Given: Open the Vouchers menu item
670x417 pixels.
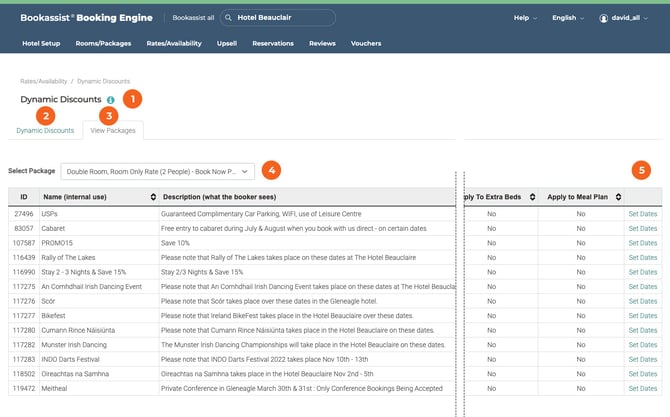Looking at the screenshot, I should [366, 44].
